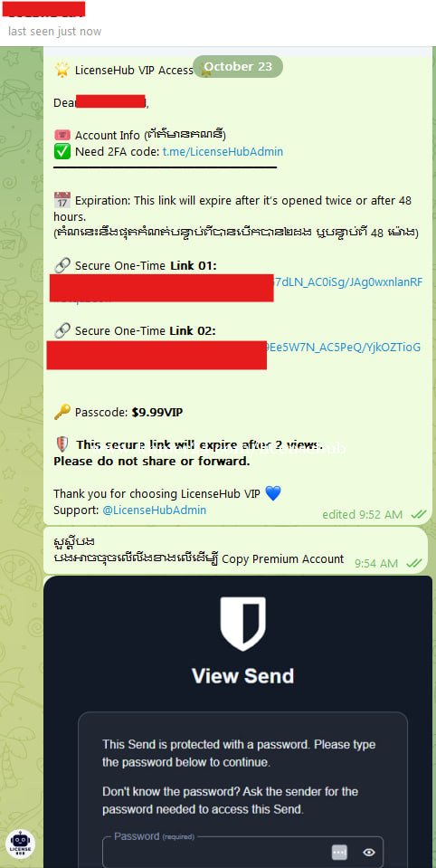436x868 pixels.
Task: Click the link icon beside Link 02
Action: click(x=62, y=331)
